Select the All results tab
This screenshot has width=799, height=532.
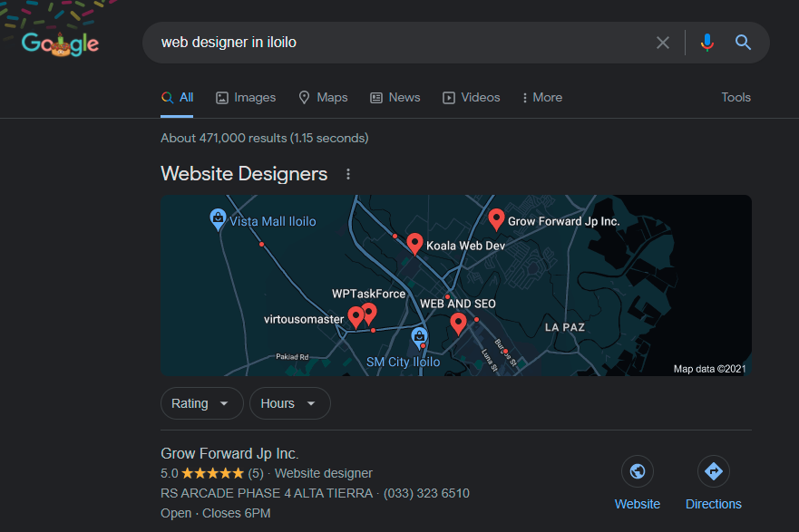point(177,97)
